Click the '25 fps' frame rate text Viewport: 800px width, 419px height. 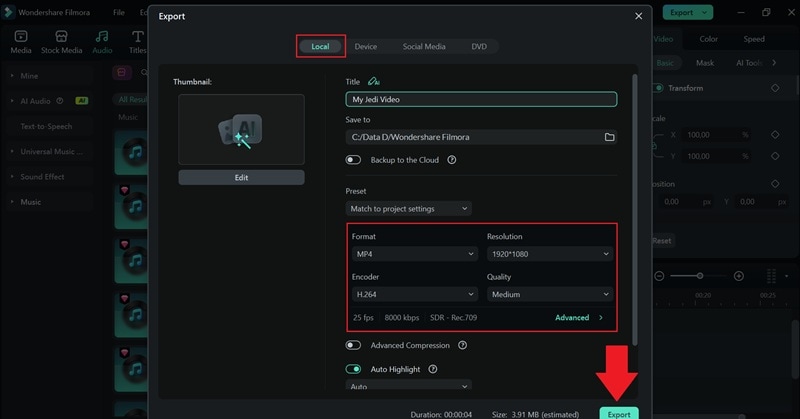click(x=363, y=317)
